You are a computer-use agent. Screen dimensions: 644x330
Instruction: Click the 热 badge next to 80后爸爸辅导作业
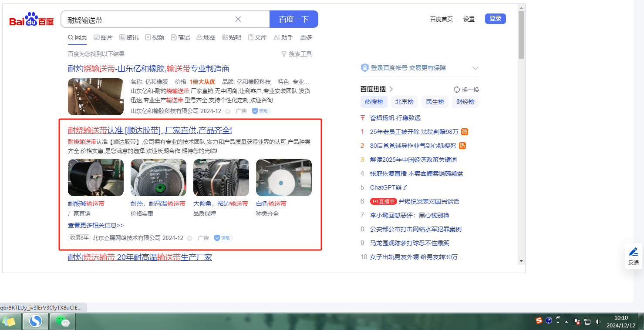[x=462, y=146]
